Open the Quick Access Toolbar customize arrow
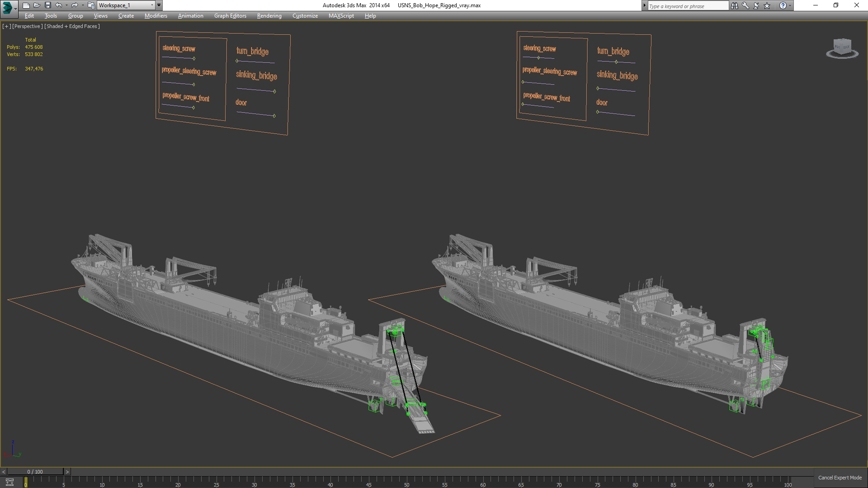This screenshot has height=488, width=868. coord(159,5)
